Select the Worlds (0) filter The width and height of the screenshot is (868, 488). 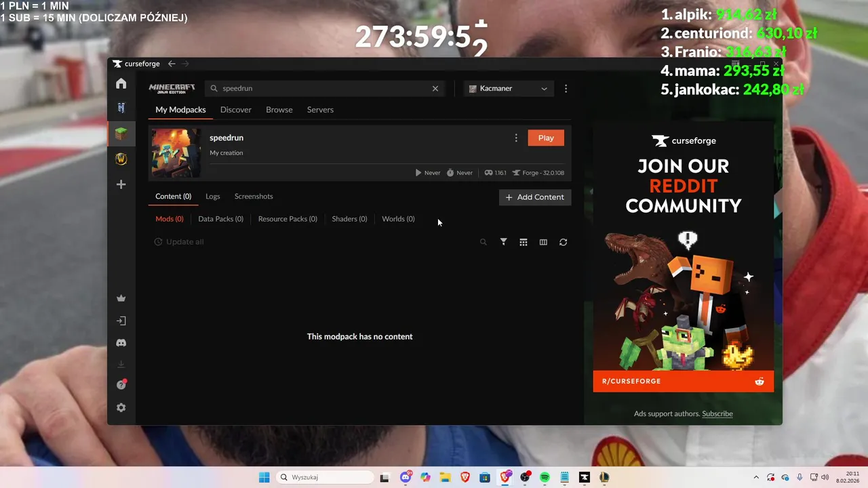click(398, 219)
